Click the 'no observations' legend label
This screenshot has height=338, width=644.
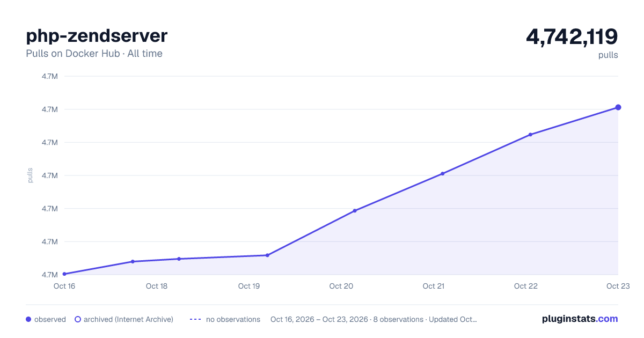click(233, 319)
